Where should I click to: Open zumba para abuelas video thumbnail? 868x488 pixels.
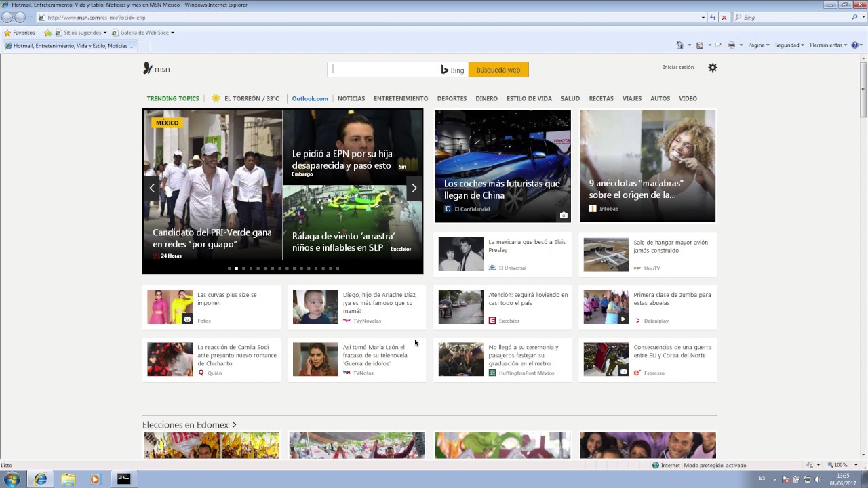pos(606,307)
